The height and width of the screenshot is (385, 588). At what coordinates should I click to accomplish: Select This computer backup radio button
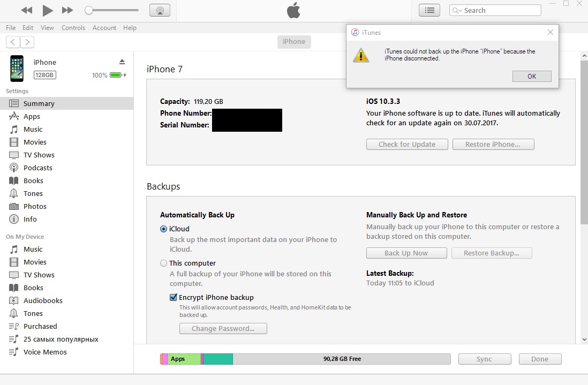[x=163, y=263]
